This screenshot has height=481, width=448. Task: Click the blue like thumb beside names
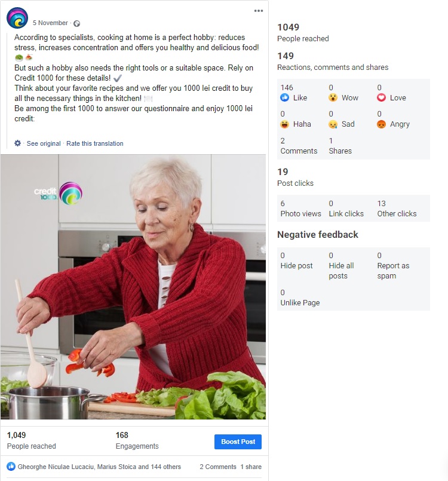[x=11, y=467]
